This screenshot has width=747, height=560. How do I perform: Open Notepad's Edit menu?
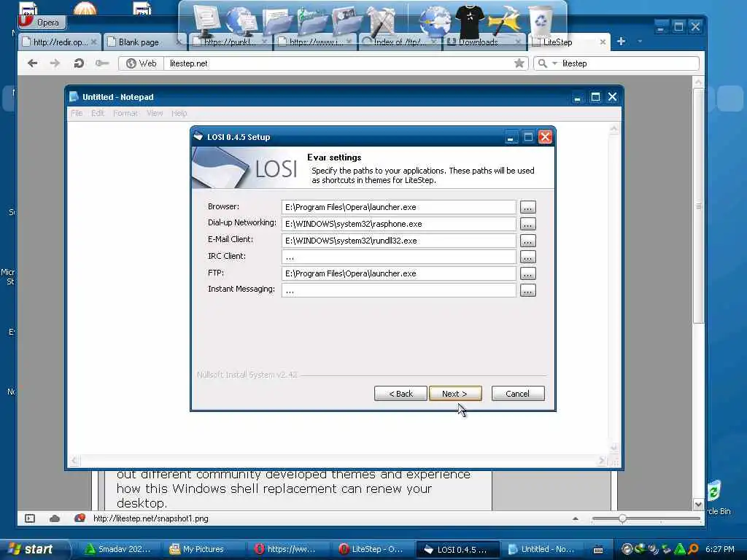98,113
